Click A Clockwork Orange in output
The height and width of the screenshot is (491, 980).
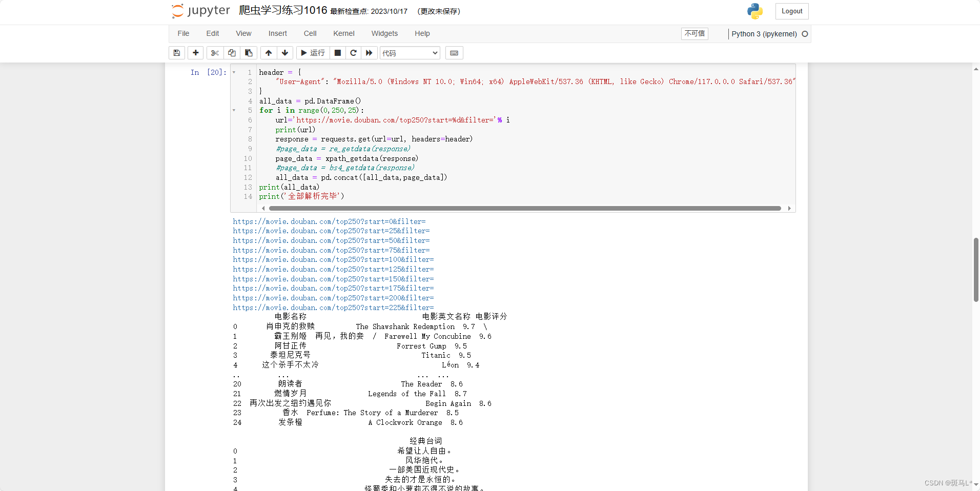click(x=405, y=422)
